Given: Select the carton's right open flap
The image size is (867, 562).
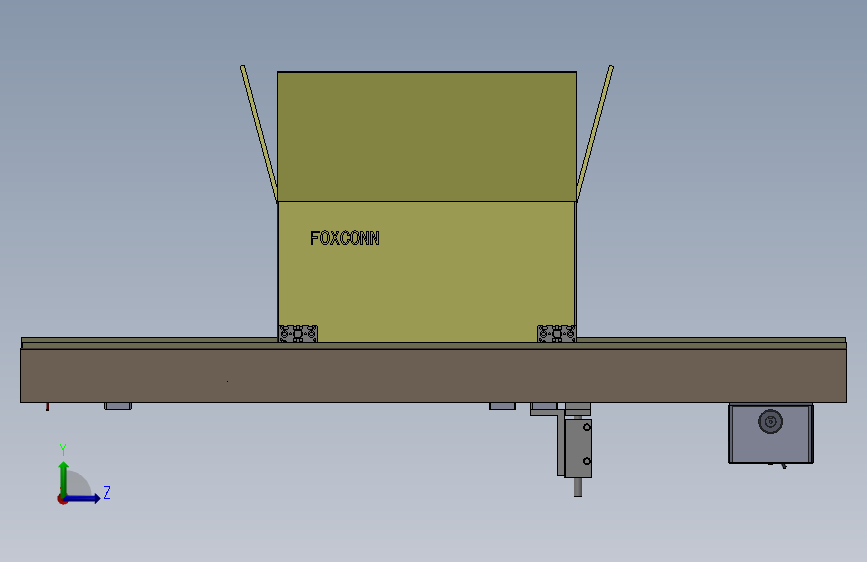Looking at the screenshot, I should coord(595,133).
